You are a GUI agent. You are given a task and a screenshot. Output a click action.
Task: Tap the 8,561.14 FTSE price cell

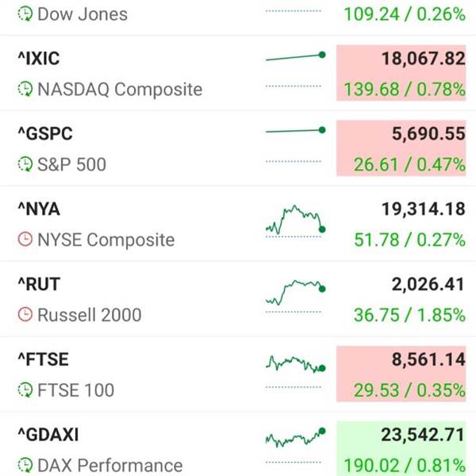[x=401, y=374]
